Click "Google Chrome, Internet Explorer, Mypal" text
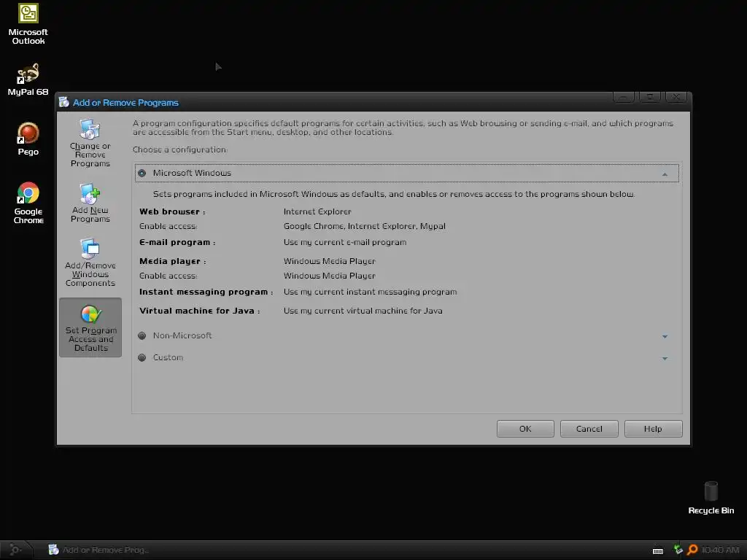 (365, 226)
